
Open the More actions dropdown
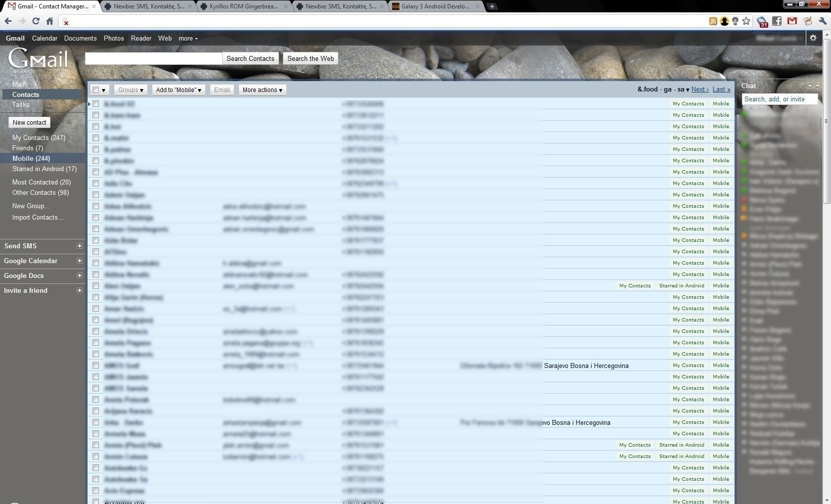click(x=262, y=90)
